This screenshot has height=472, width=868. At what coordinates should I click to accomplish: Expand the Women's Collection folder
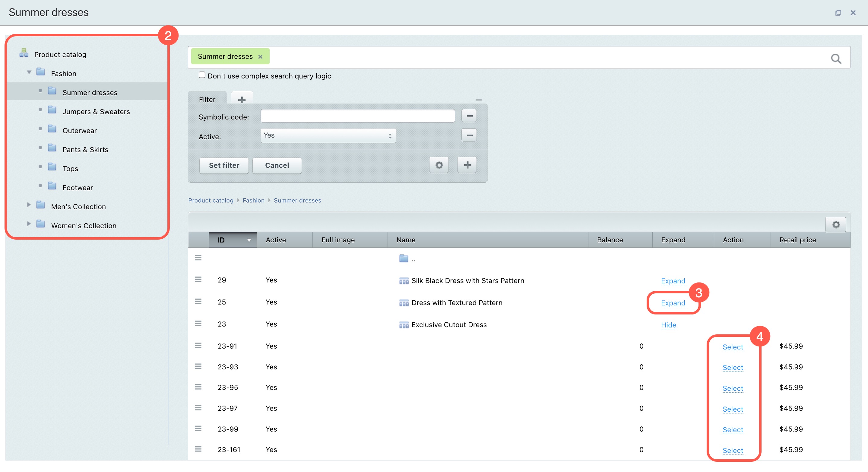pos(29,224)
